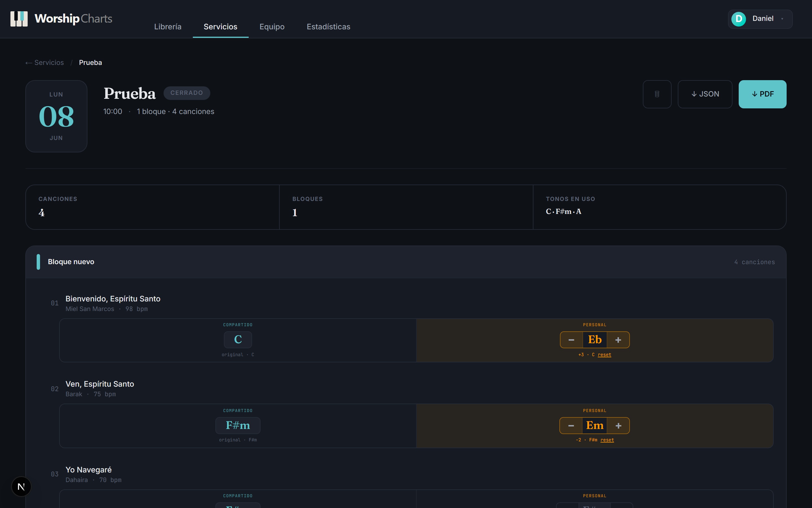Download the service as JSON

(x=705, y=94)
